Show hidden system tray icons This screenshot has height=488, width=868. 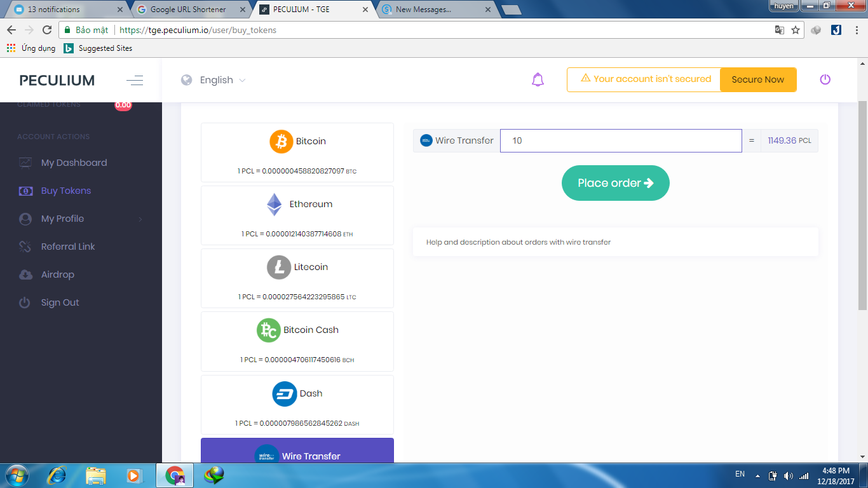[757, 475]
